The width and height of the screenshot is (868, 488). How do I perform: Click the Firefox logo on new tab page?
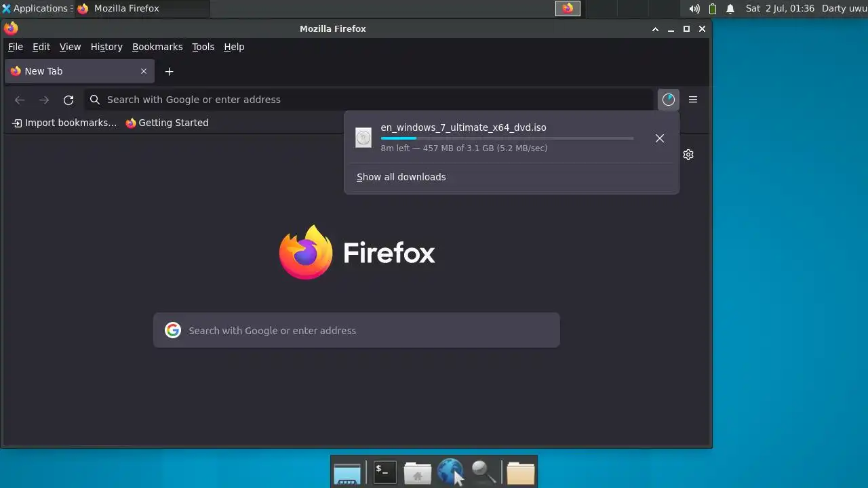pos(306,252)
